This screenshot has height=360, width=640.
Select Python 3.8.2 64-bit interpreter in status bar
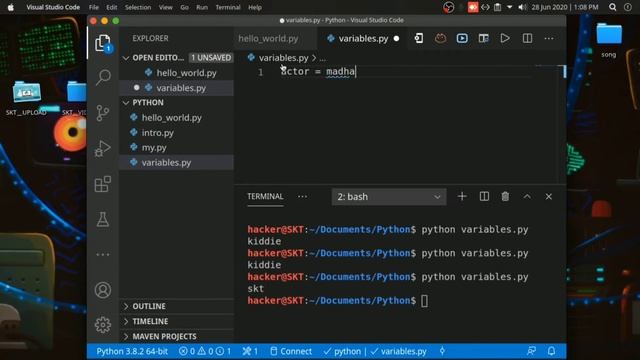[132, 351]
